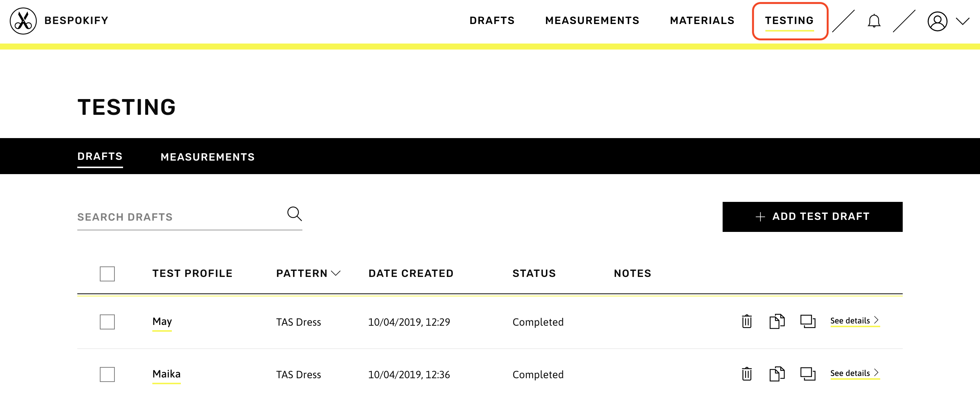Screen dimensions: 980x400
Task: Check the box for the May row
Action: click(x=107, y=322)
